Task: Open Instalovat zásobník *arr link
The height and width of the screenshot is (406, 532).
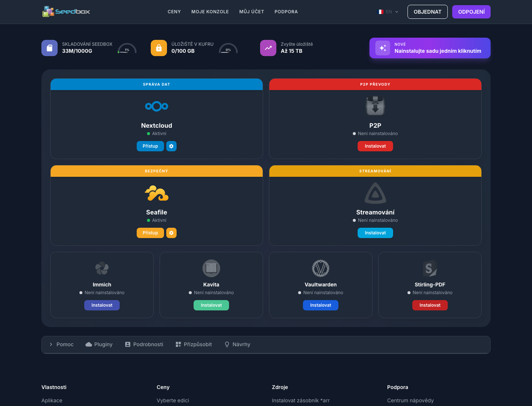Action: click(x=301, y=400)
